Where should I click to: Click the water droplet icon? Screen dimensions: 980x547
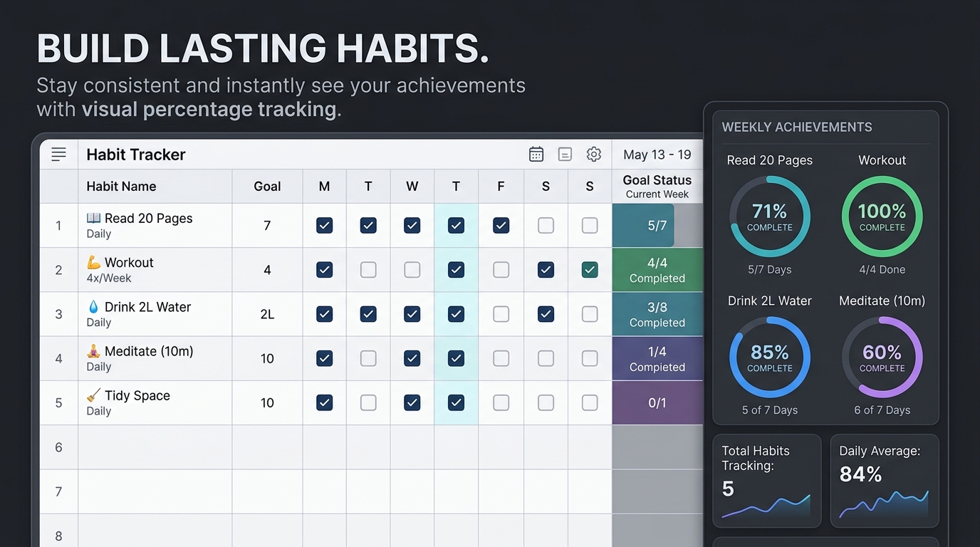pyautogui.click(x=94, y=307)
